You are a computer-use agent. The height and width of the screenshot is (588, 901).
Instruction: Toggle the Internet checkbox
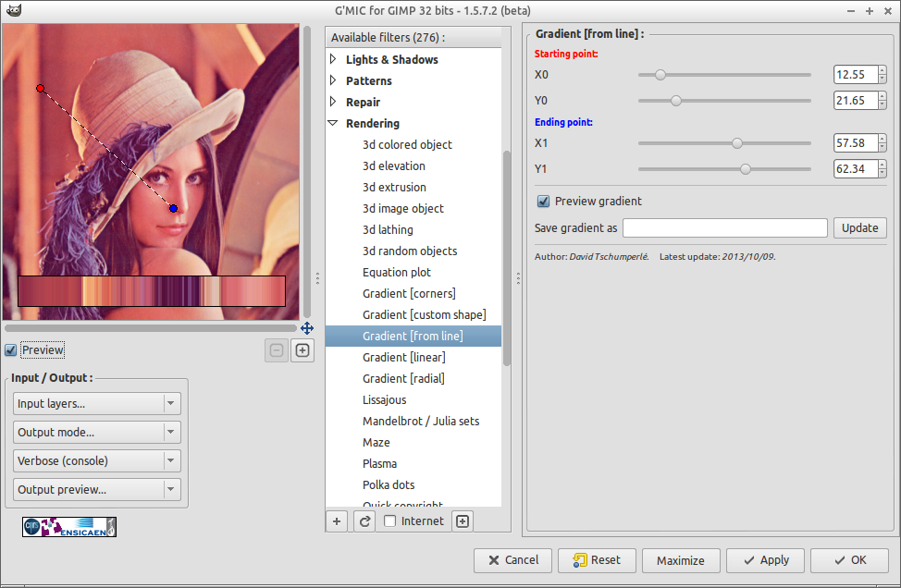coord(390,521)
